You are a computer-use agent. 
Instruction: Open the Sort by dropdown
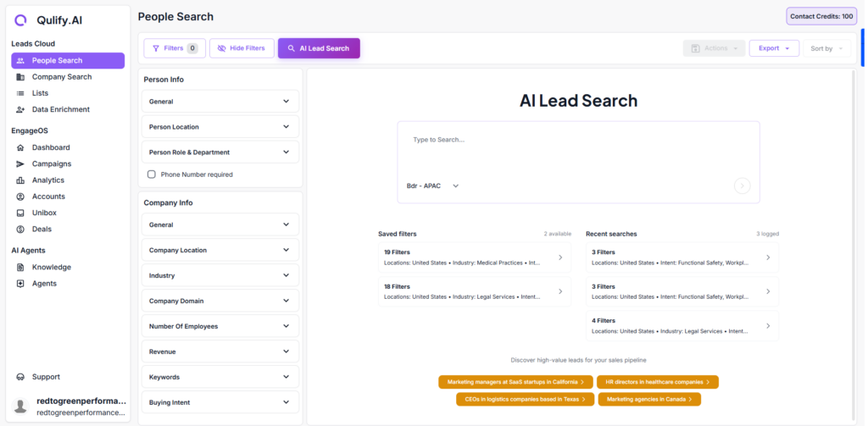coord(826,48)
